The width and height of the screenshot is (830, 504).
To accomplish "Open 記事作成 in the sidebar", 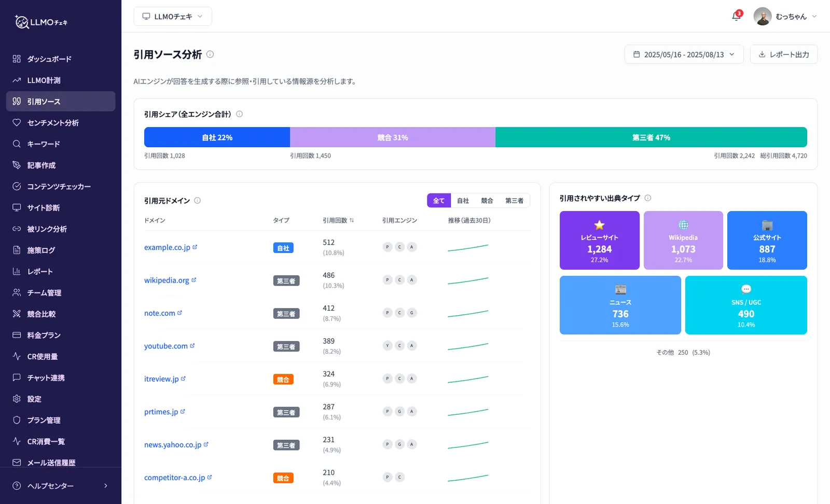I will [x=61, y=165].
